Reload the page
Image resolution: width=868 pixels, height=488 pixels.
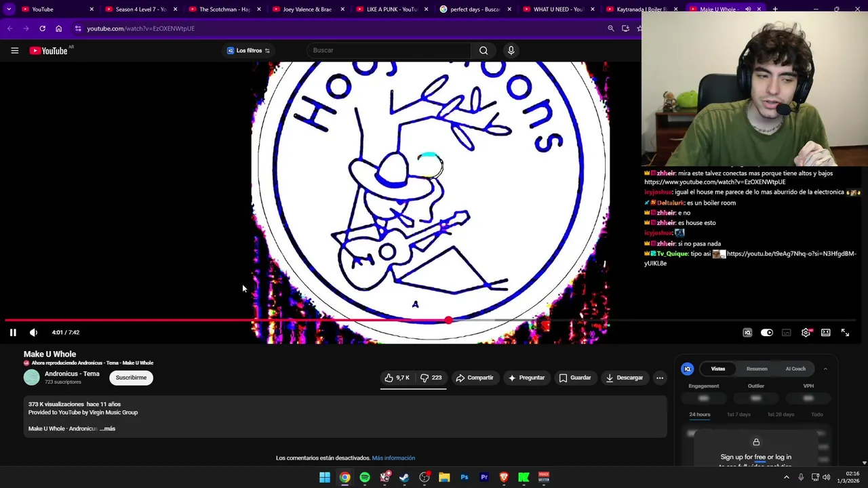(x=42, y=28)
